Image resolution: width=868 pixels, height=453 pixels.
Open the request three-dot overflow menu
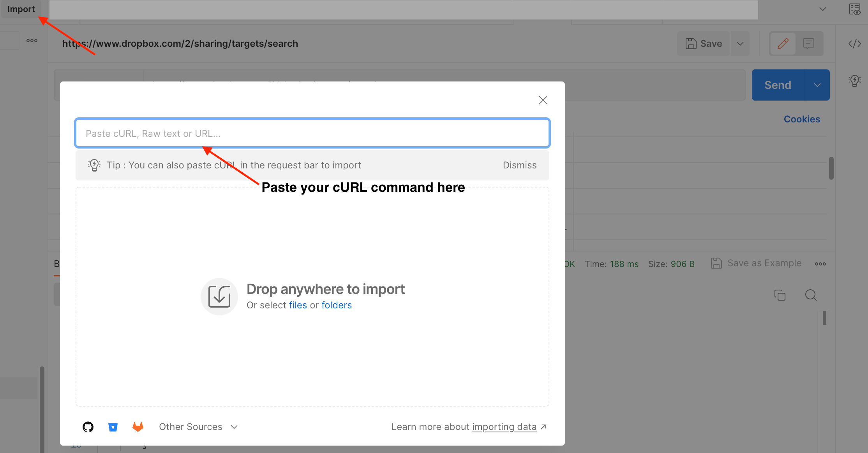tap(32, 40)
